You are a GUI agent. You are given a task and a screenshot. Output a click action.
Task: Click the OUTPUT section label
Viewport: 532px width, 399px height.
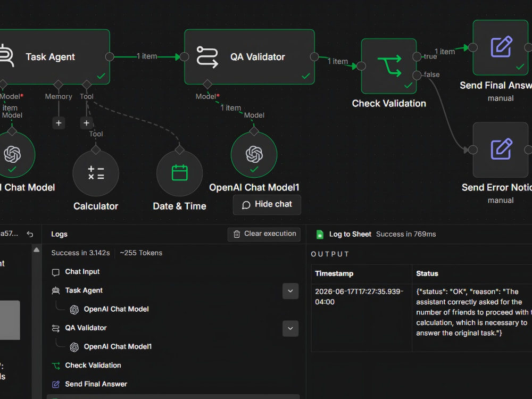(329, 254)
